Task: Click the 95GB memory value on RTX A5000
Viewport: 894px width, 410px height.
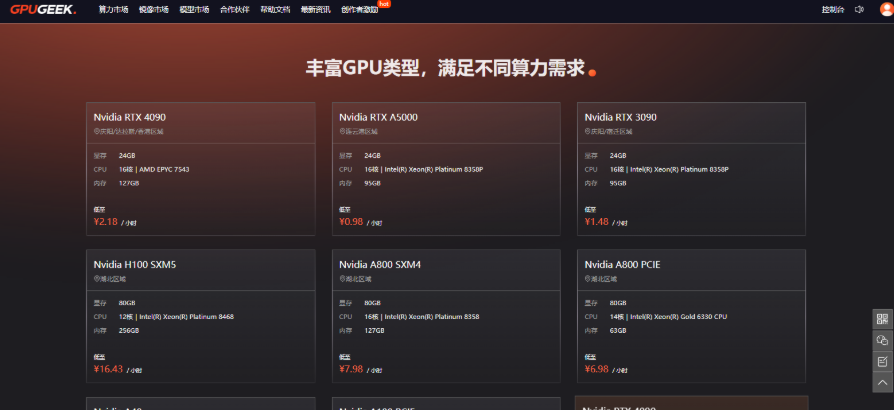Action: tap(372, 184)
